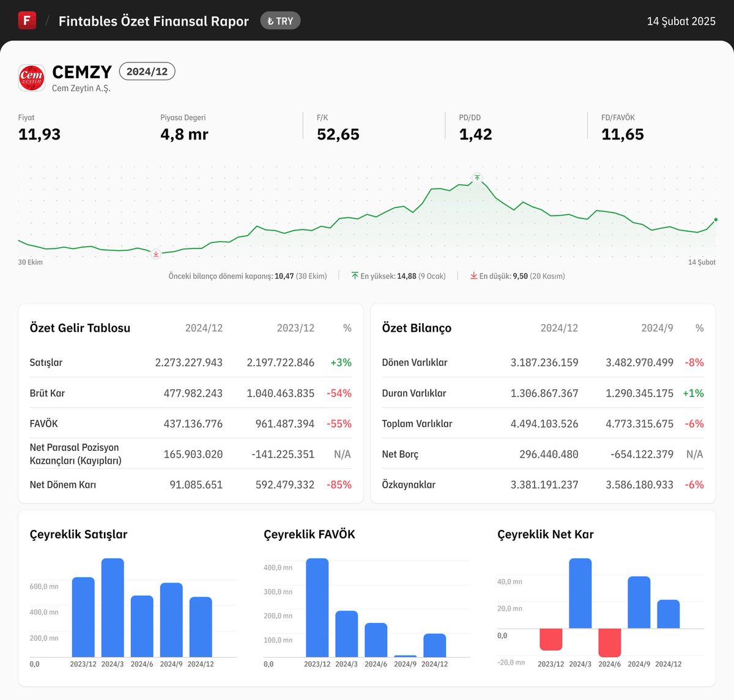
Task: Click the value -141.225.351
Action: tap(283, 454)
